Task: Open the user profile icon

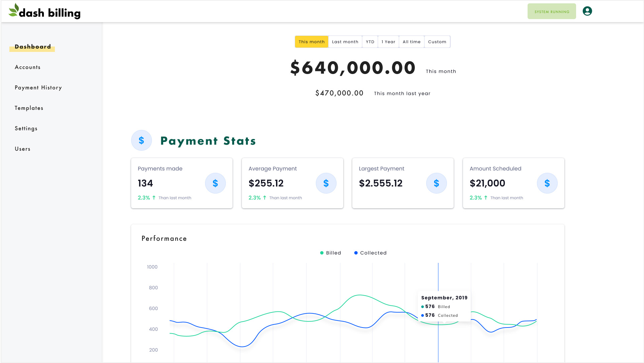Action: click(x=587, y=11)
